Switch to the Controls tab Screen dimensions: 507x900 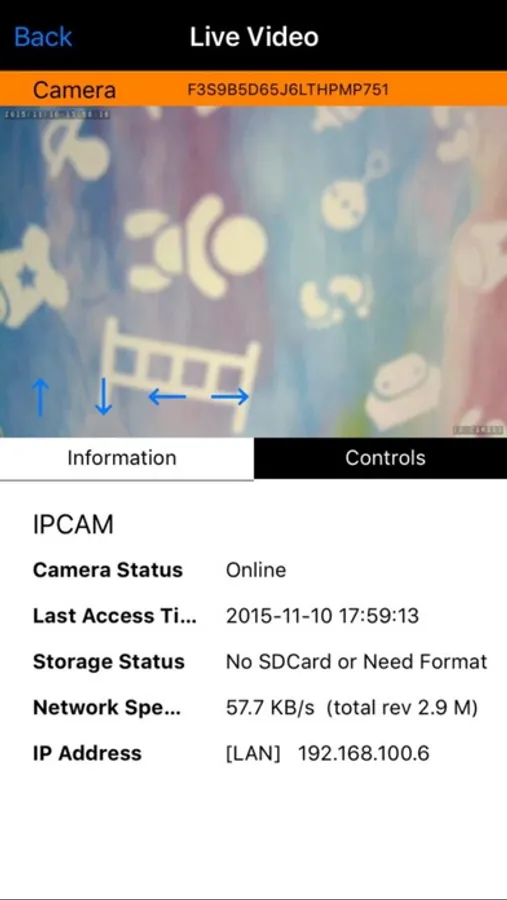pos(385,457)
